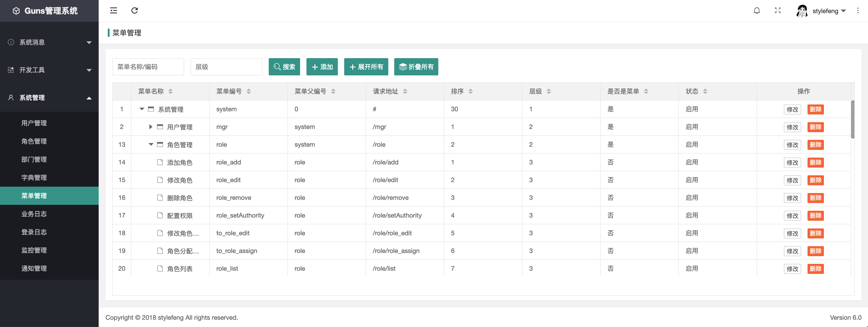Click 删除 for the role_list row
The width and height of the screenshot is (868, 327).
pyautogui.click(x=815, y=269)
